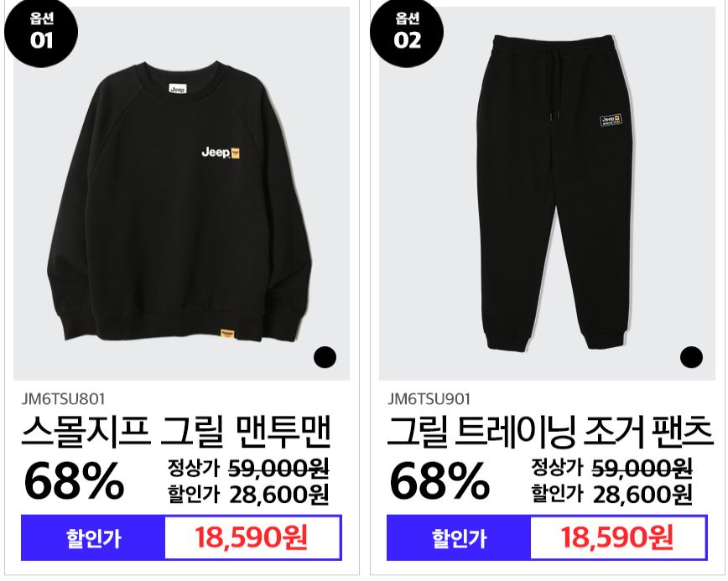728x581 pixels.
Task: Click Jeep patch logo on jogger pants
Action: point(611,120)
